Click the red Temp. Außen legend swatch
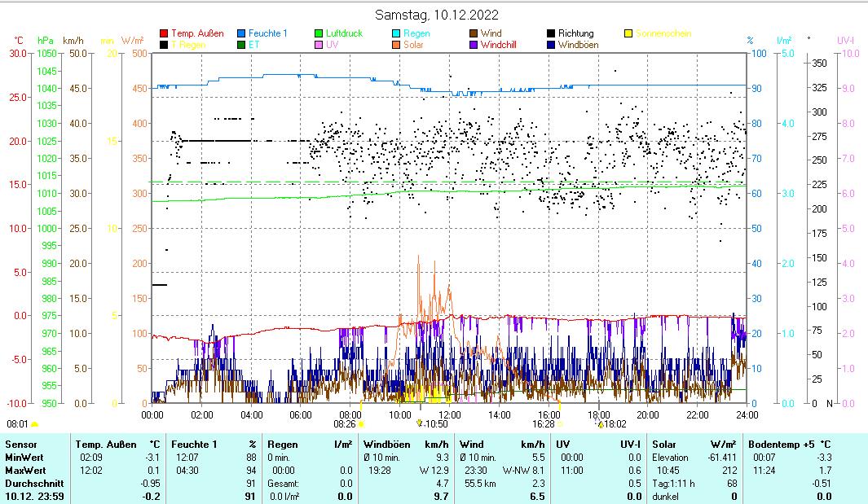The height and width of the screenshot is (504, 868). (x=164, y=34)
